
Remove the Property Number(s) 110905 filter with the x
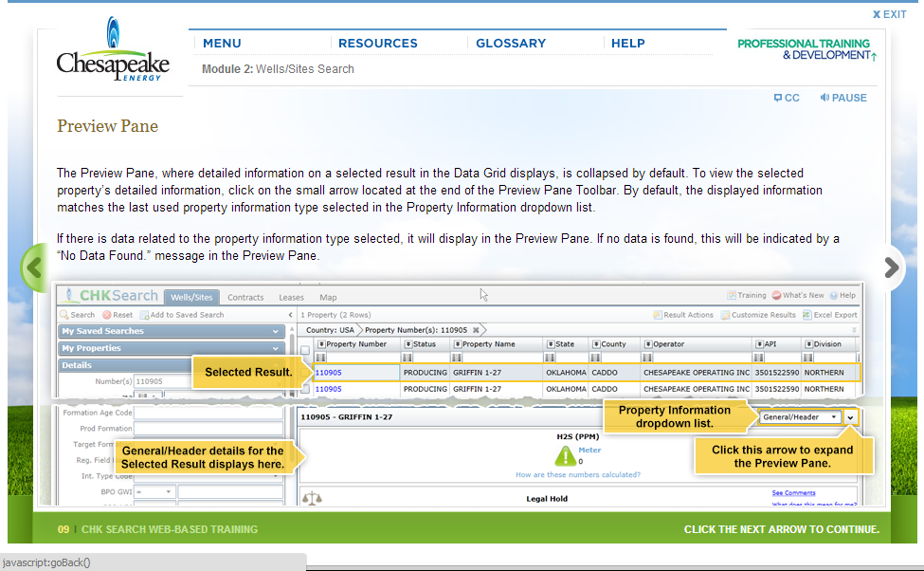click(476, 330)
